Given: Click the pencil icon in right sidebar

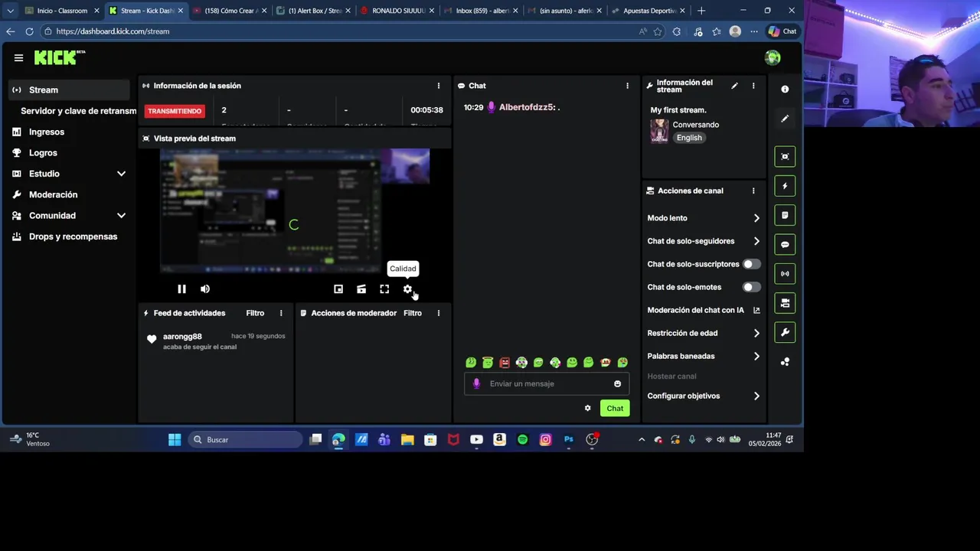Looking at the screenshot, I should (x=785, y=119).
